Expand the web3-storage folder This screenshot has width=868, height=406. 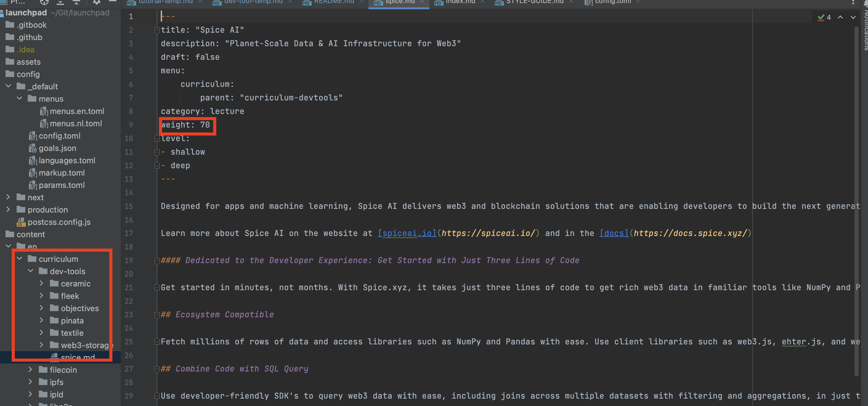tap(42, 345)
